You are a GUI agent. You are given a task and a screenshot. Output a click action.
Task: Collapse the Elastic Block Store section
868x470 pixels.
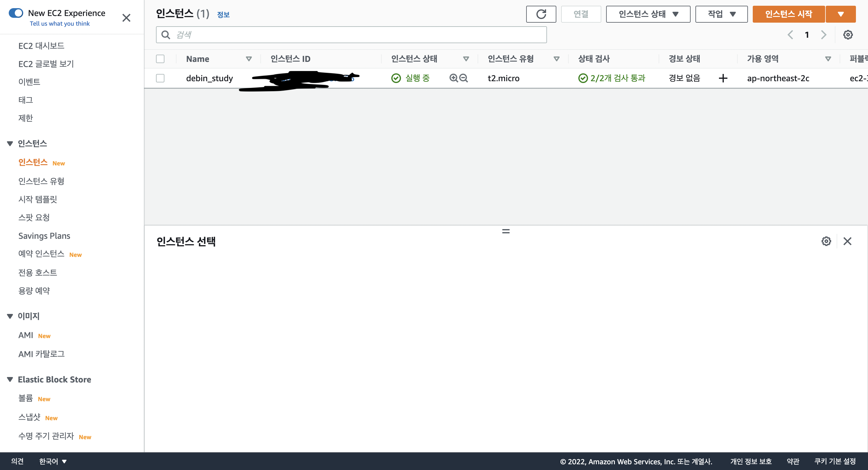pos(10,379)
